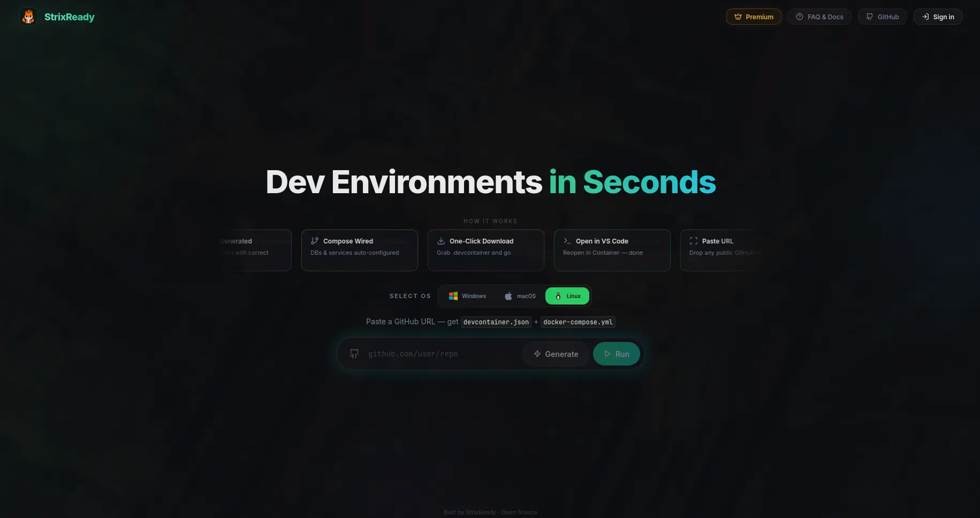Select Linux in the OS switcher

coord(567,296)
